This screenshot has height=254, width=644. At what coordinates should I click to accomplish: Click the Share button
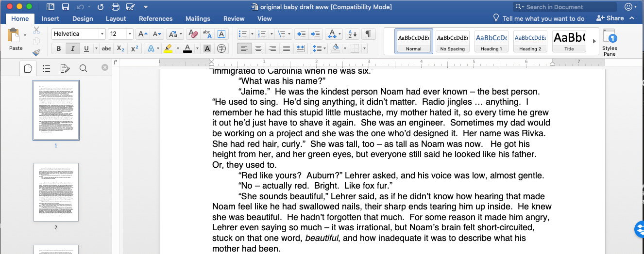point(610,18)
